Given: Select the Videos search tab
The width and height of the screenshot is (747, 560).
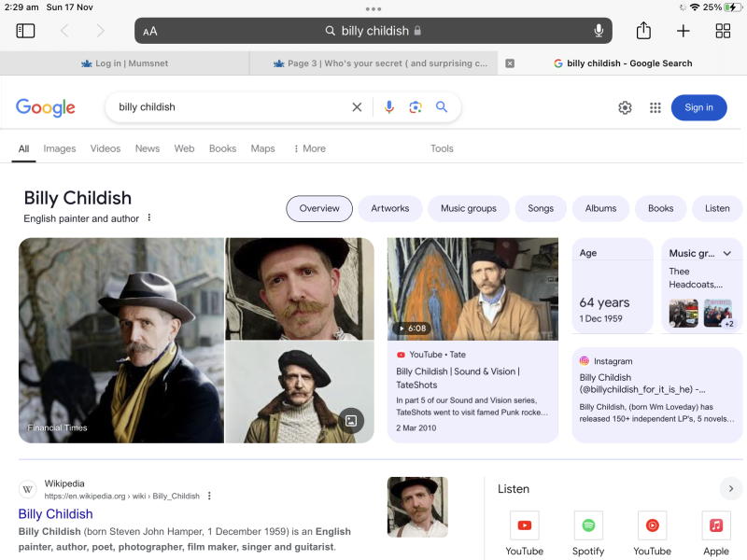Looking at the screenshot, I should pos(106,148).
